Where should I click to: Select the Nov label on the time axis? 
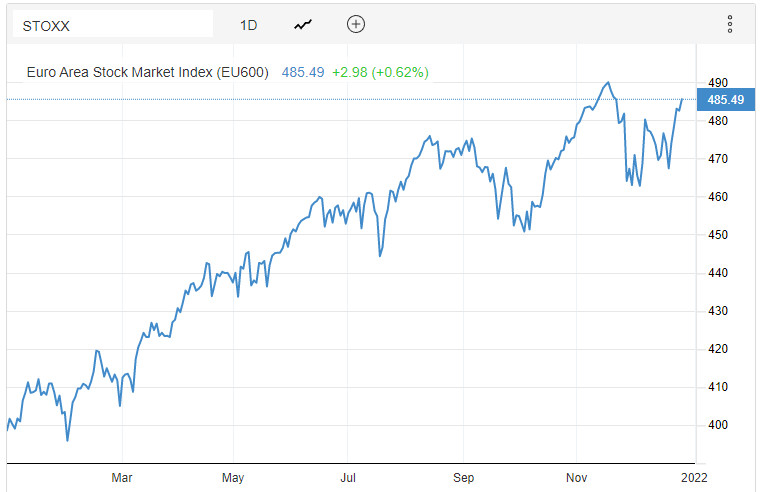(577, 477)
